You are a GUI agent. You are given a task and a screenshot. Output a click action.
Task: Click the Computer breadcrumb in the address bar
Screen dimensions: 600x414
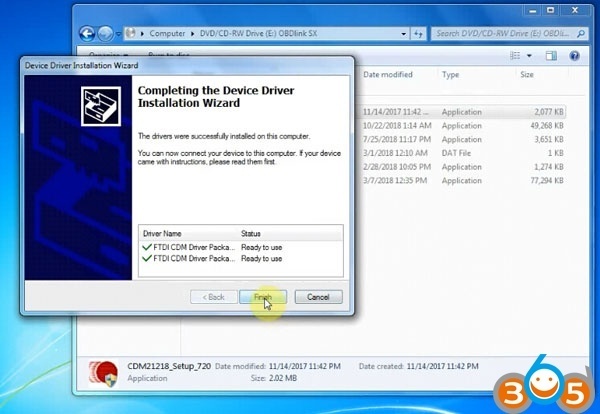tap(167, 33)
